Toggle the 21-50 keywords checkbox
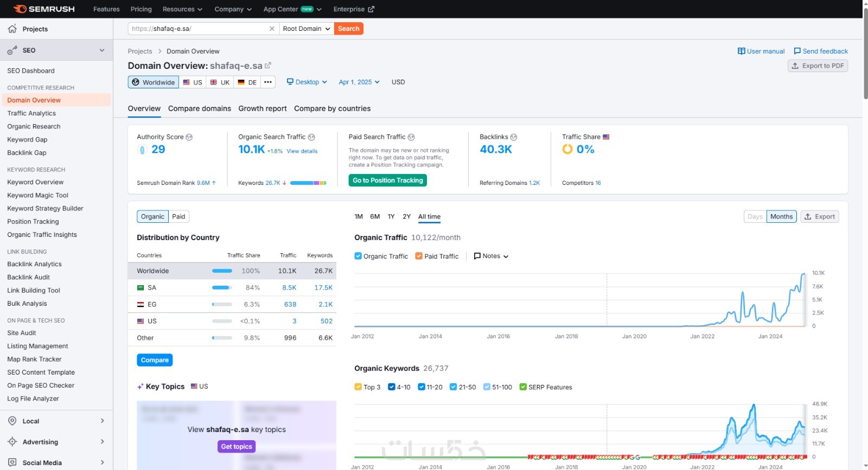 (x=454, y=387)
